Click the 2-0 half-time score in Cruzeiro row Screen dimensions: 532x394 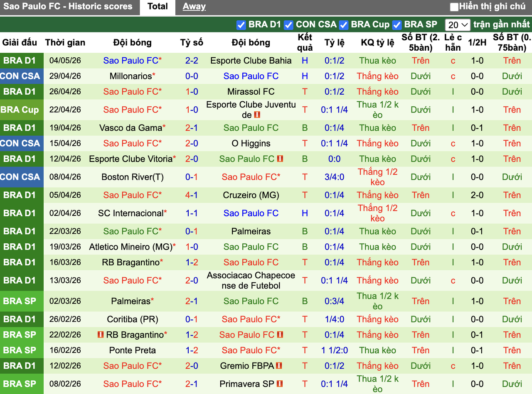[x=477, y=195]
